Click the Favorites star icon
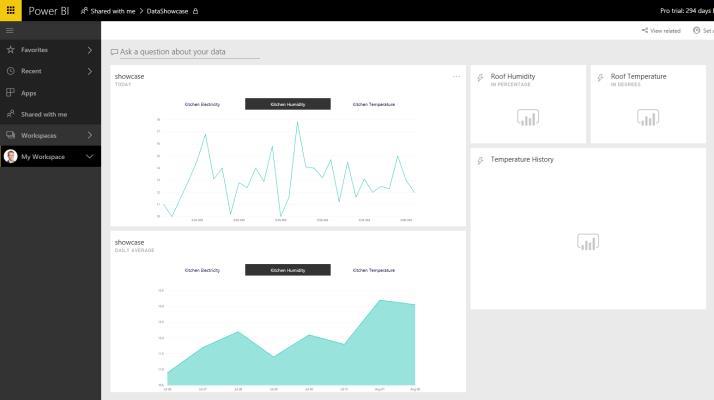Viewport: 714px width, 400px height. coord(10,50)
